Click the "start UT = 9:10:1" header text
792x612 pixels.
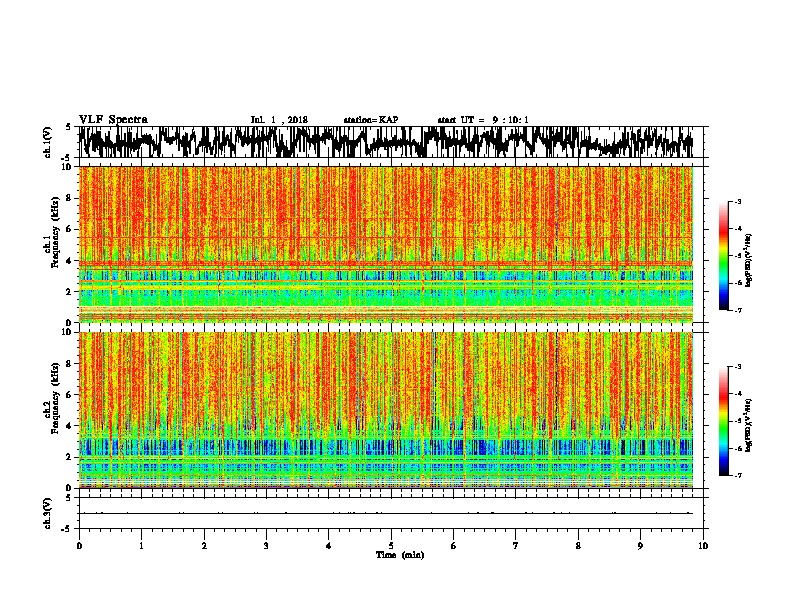(x=483, y=120)
